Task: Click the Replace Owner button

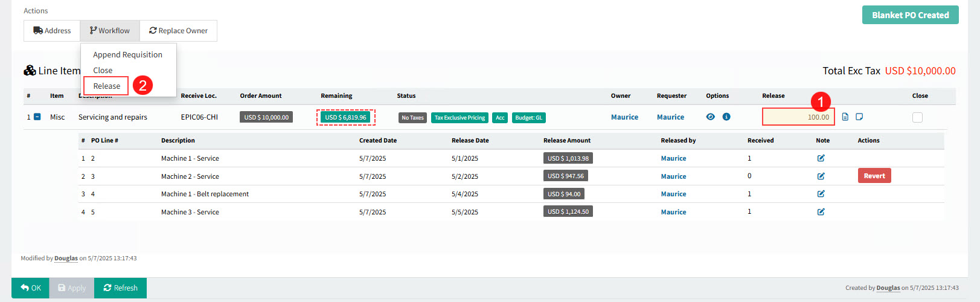Action: click(178, 31)
